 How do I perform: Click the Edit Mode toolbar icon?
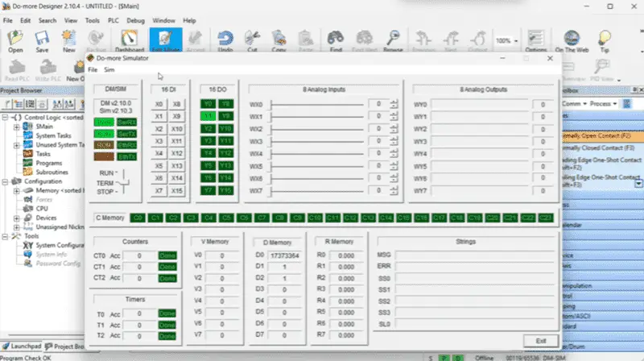166,40
